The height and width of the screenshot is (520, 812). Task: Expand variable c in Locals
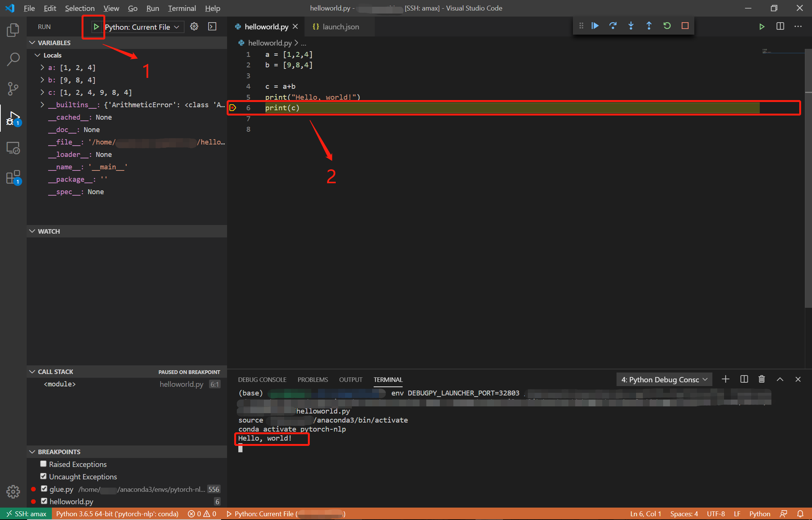click(x=42, y=92)
